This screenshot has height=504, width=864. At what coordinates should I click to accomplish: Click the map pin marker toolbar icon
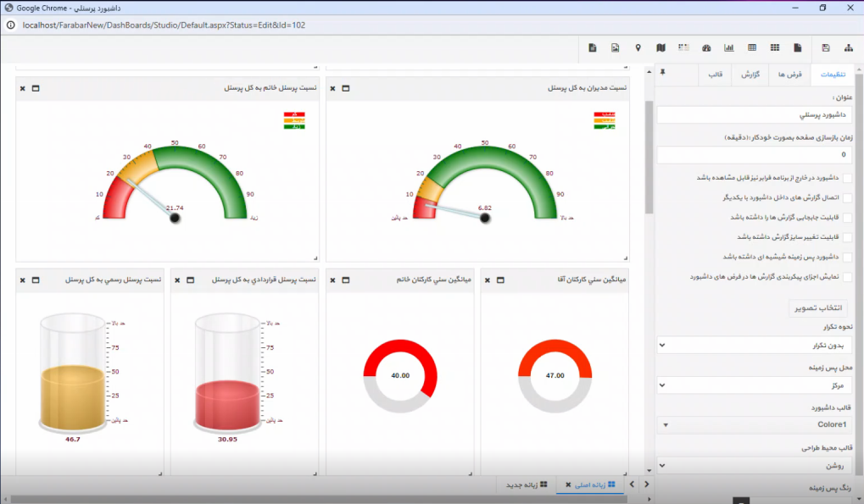pyautogui.click(x=638, y=47)
